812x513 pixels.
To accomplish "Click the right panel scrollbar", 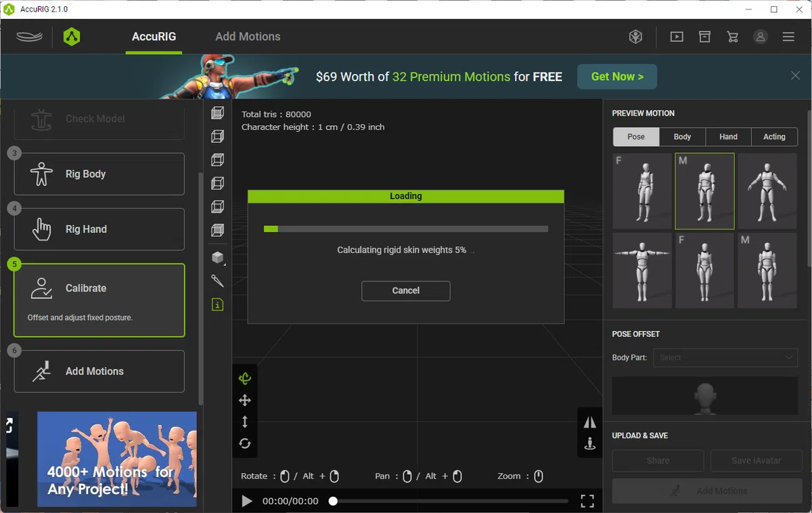I will click(809, 189).
